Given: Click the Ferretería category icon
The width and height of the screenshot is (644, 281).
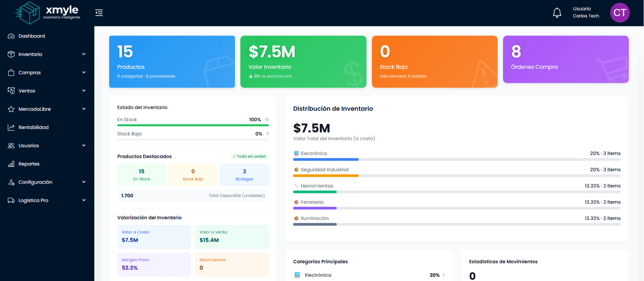Looking at the screenshot, I should (296, 202).
